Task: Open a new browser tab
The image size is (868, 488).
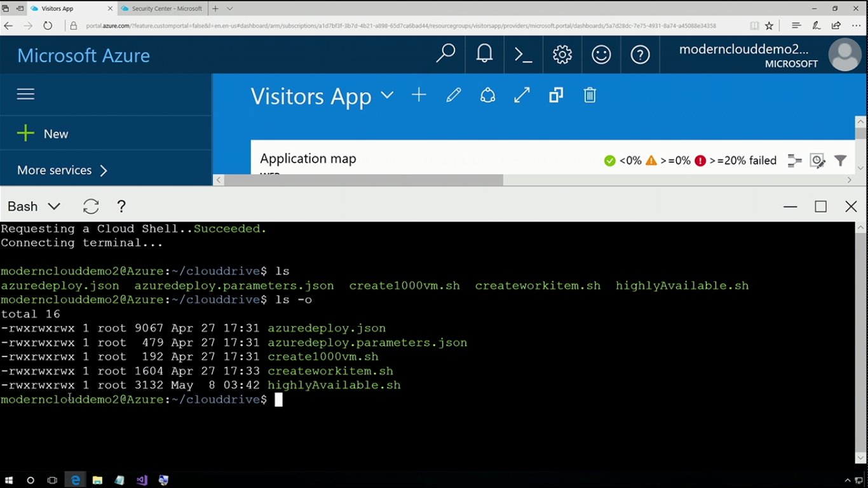Action: tap(215, 8)
